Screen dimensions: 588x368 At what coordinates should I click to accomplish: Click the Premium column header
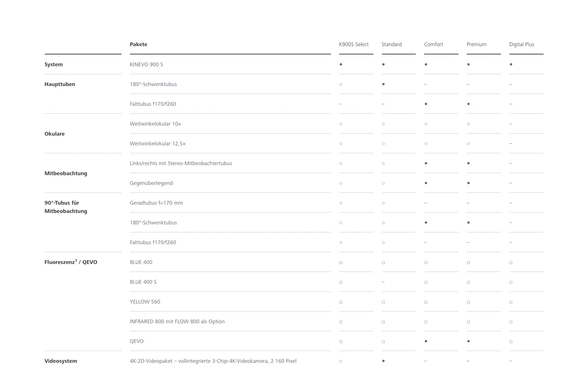[x=476, y=44]
